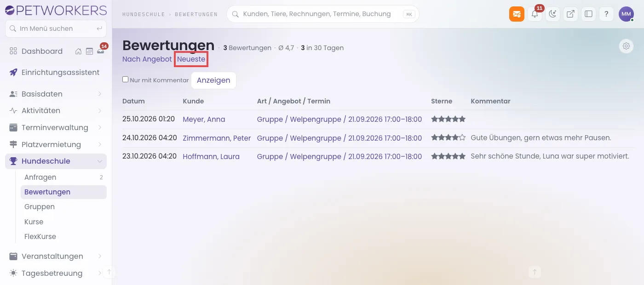Screen dimensions: 644x285
Task: Click the HUNDESCHULE breadcrumb
Action: click(144, 14)
